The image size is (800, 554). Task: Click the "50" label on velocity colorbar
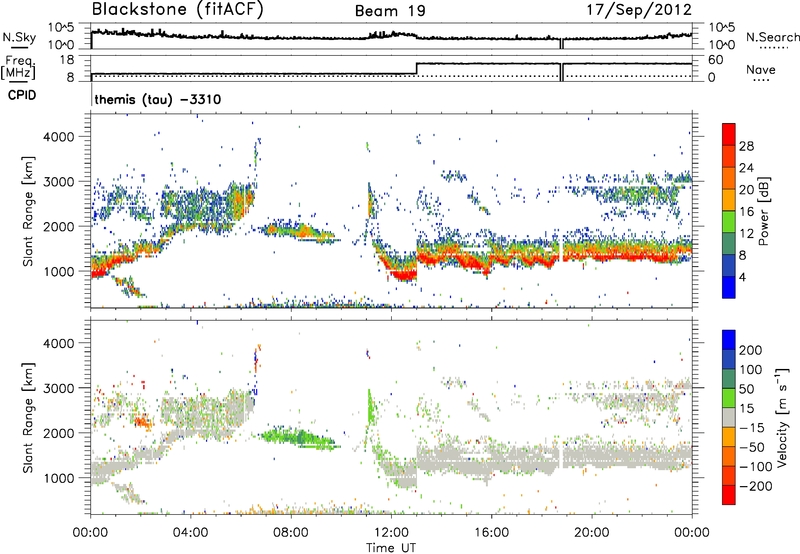746,389
